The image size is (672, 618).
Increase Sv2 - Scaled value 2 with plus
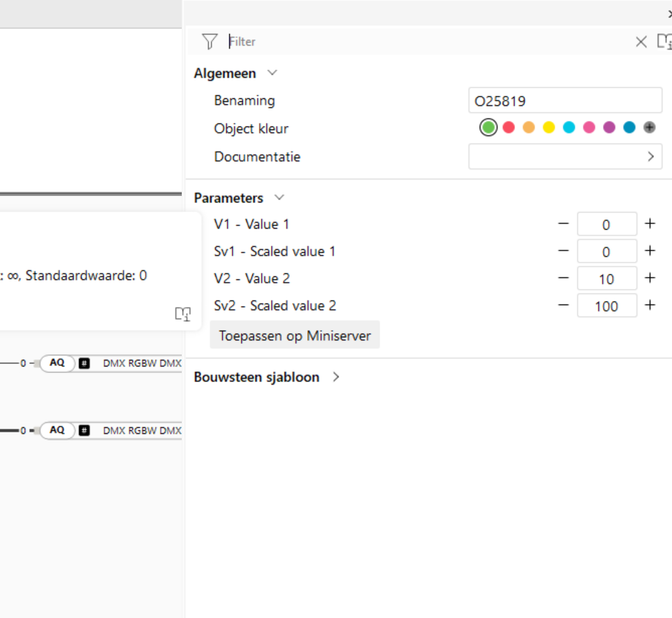point(650,306)
